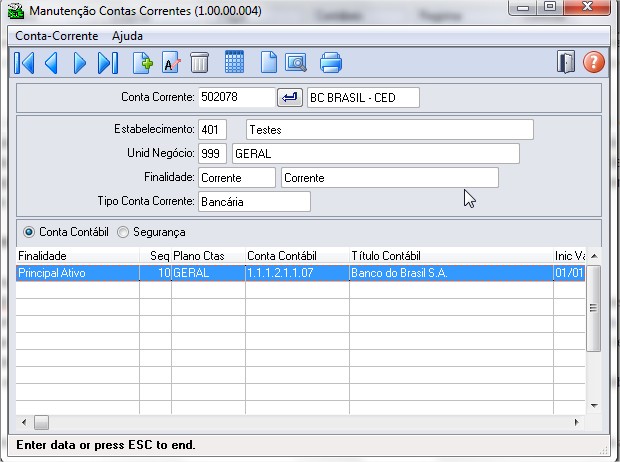
Task: Click the Unid Negócio field 999
Action: tap(212, 153)
